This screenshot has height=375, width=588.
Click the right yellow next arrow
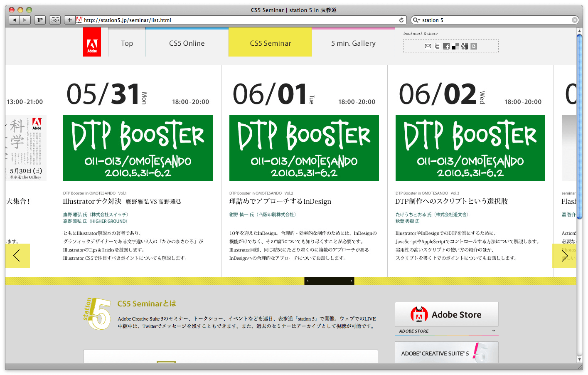[x=564, y=256]
